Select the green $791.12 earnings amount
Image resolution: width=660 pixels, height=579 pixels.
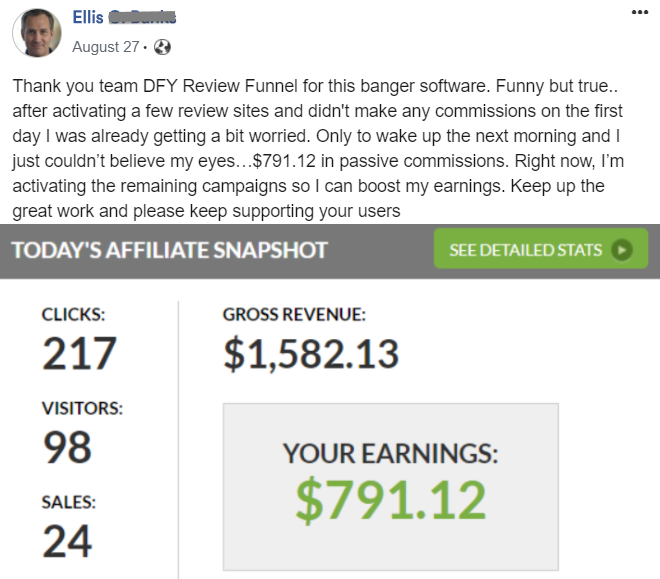(x=391, y=500)
